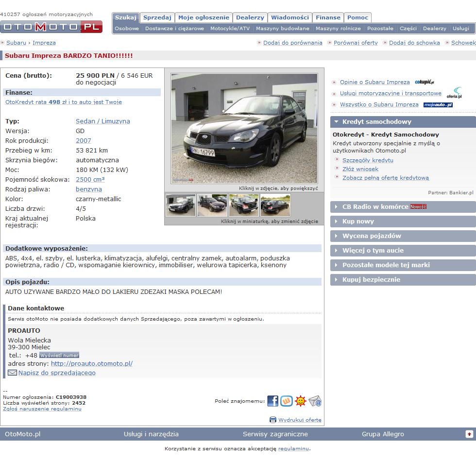Select the Maszyny rolnicze category
Screen dimensions: 476x461
[338, 29]
